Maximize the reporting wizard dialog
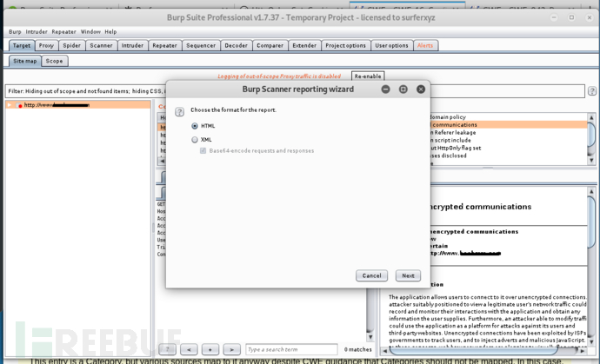The width and height of the screenshot is (600, 364). click(403, 89)
